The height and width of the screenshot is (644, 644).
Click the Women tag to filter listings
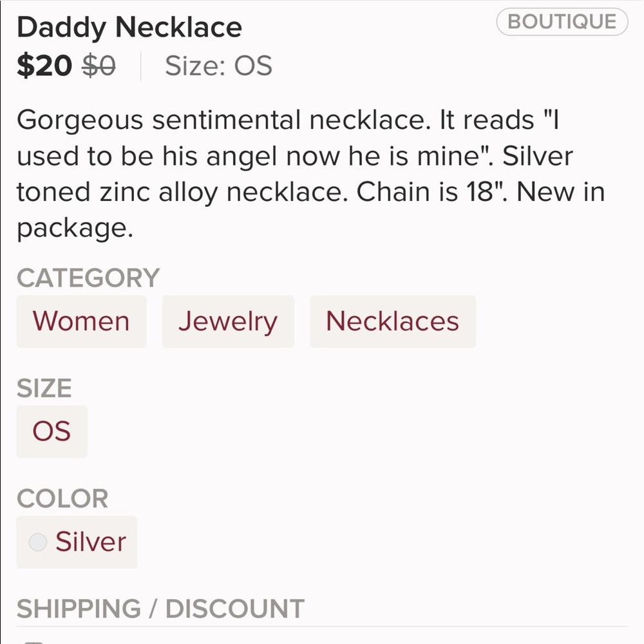(x=81, y=321)
